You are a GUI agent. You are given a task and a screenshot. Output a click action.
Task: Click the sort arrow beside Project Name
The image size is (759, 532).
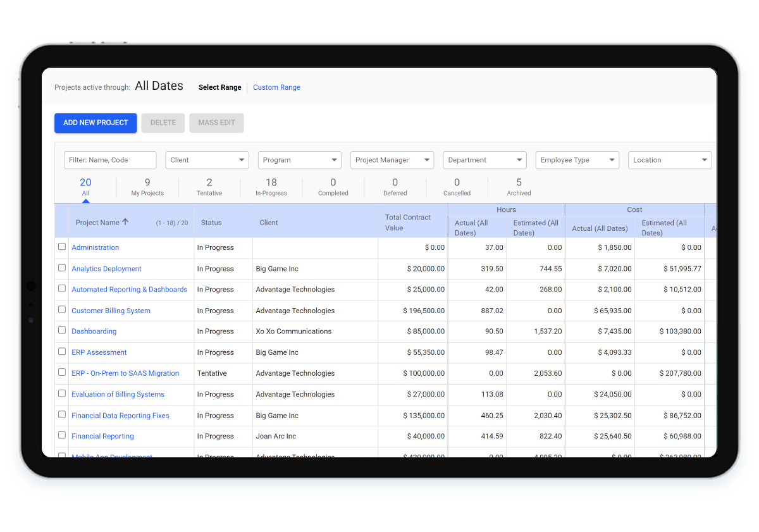pos(125,222)
